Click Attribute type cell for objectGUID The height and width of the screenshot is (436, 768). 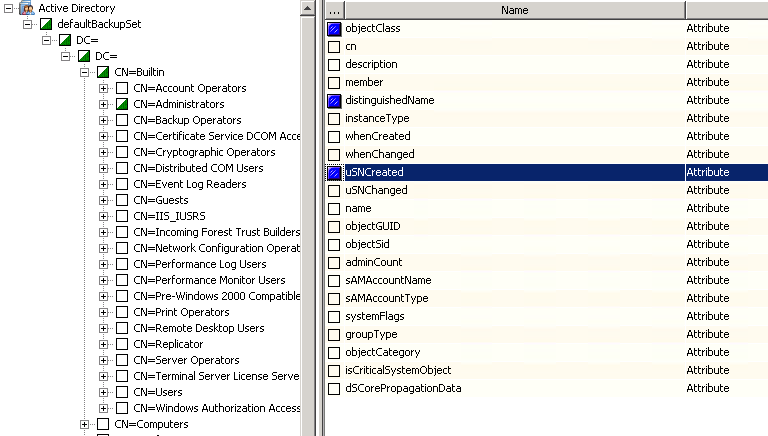[x=707, y=226]
